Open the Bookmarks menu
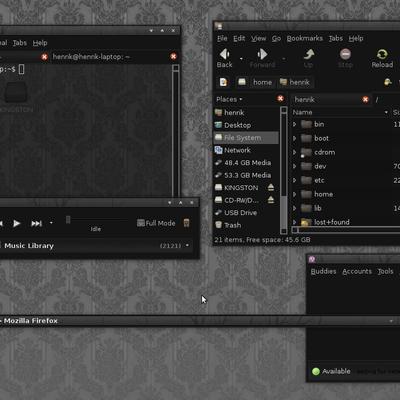 pyautogui.click(x=304, y=38)
